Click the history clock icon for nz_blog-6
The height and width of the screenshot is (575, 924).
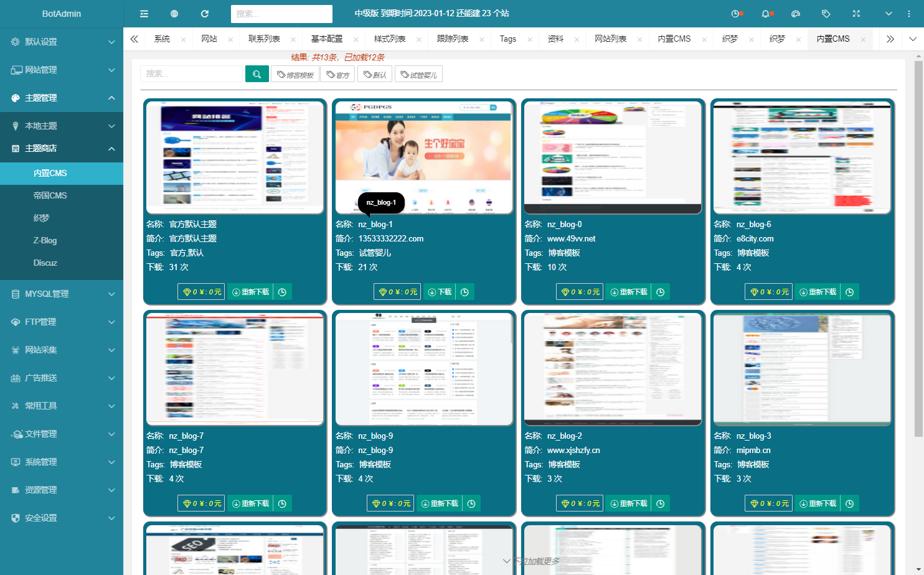point(850,292)
